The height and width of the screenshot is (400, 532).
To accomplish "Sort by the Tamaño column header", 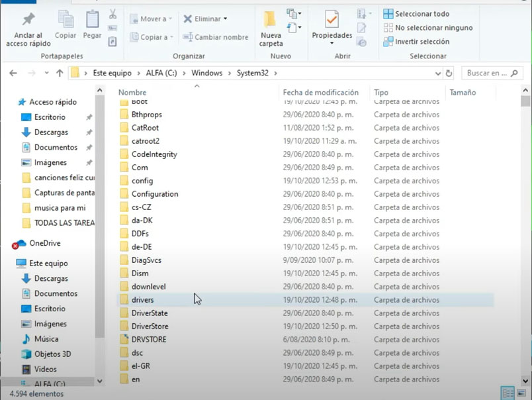I will (463, 92).
